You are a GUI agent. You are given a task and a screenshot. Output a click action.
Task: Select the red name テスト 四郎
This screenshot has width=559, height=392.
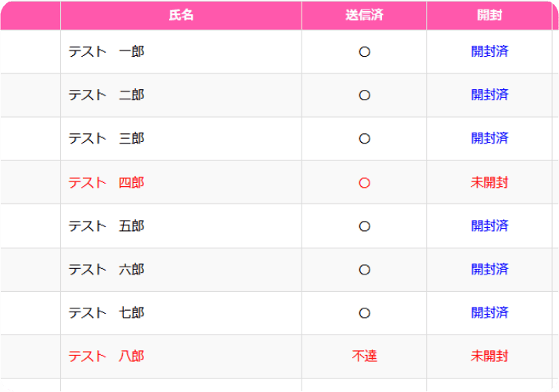click(x=107, y=183)
